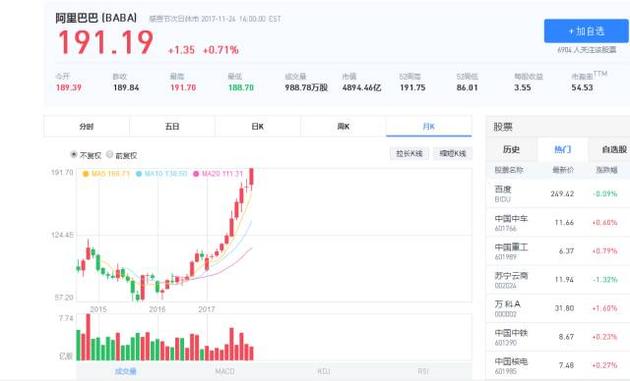The height and width of the screenshot is (381, 630).
Task: Select the 月K chart tab
Action: (429, 126)
